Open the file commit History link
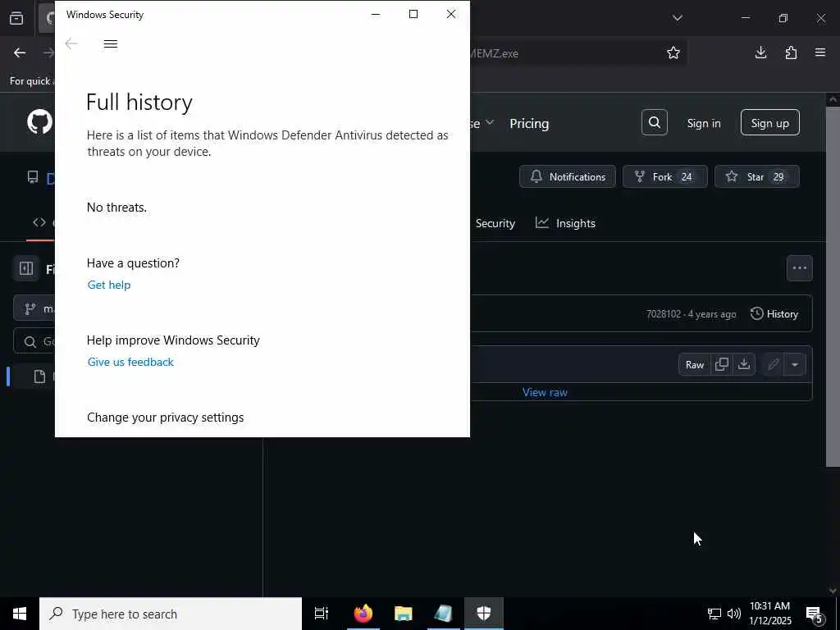The image size is (840, 630). click(x=774, y=314)
